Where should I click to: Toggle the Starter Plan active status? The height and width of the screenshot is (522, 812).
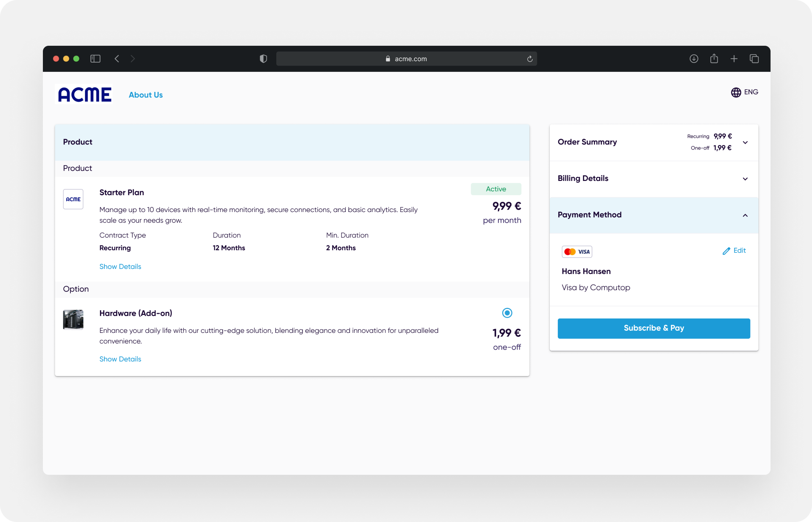coord(496,189)
